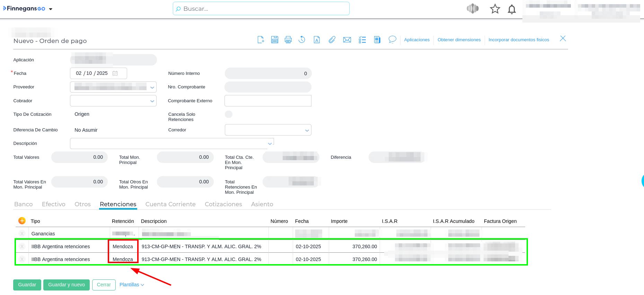Screen dimensions: 644x295
Task: Click the notifications bell icon
Action: pyautogui.click(x=512, y=9)
